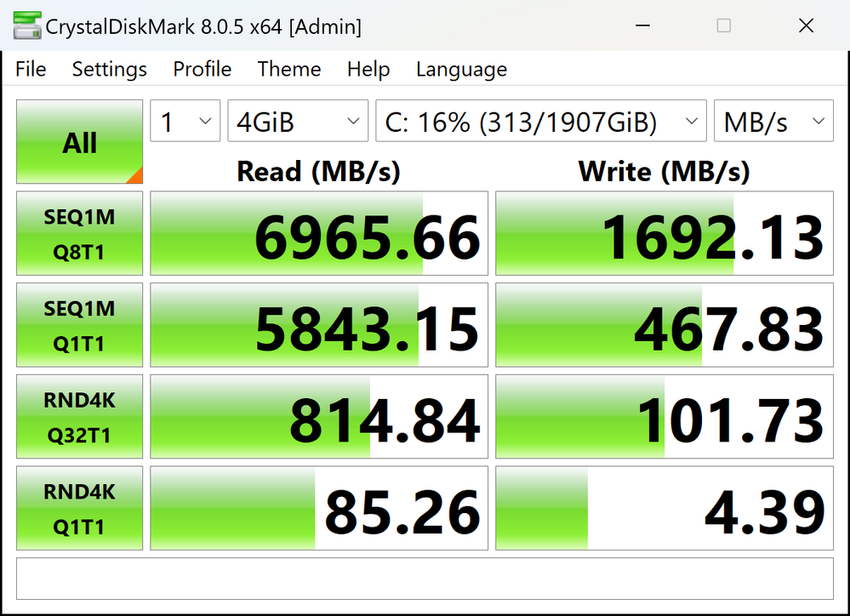The image size is (850, 616).
Task: Run all benchmarks with the All button
Action: point(79,142)
